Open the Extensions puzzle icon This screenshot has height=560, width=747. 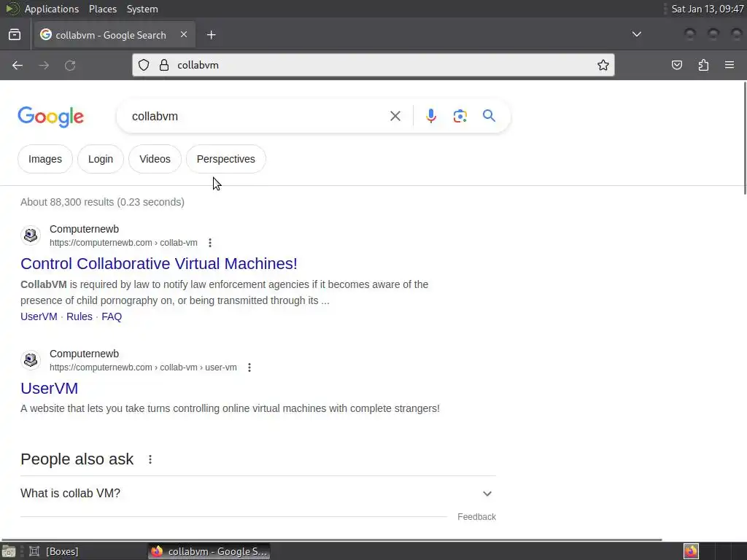(x=703, y=65)
